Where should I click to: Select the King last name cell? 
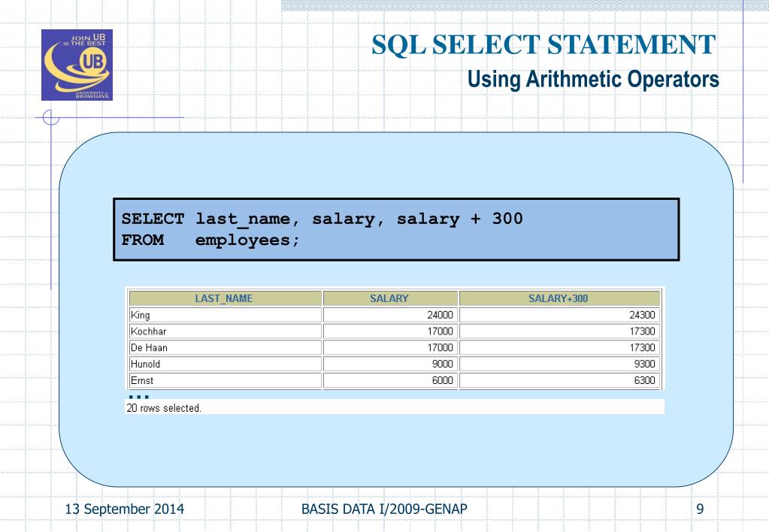click(225, 315)
